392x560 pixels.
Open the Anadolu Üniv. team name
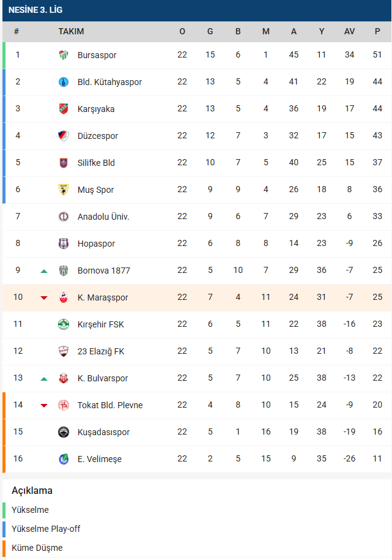[x=103, y=217]
